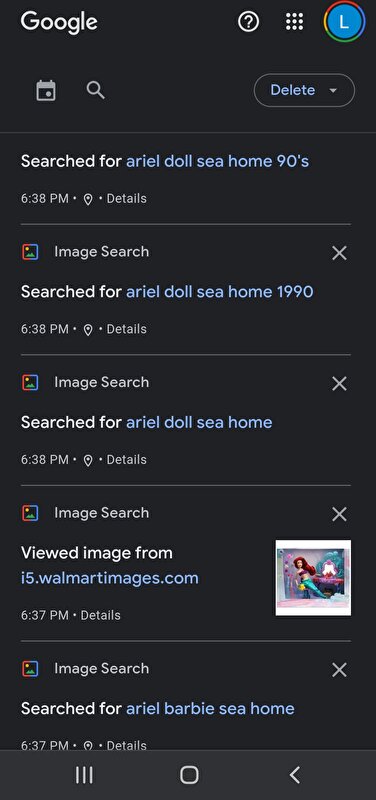Viewport: 376px width, 800px height.
Task: Open the i5.walmartimages.com link
Action: (110, 578)
